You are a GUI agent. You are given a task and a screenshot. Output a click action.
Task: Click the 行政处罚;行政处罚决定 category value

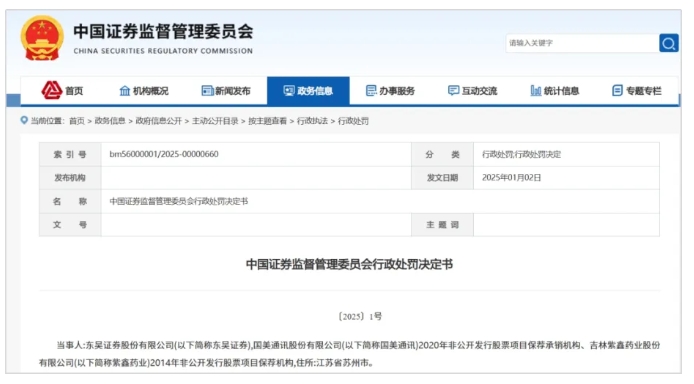pos(521,154)
